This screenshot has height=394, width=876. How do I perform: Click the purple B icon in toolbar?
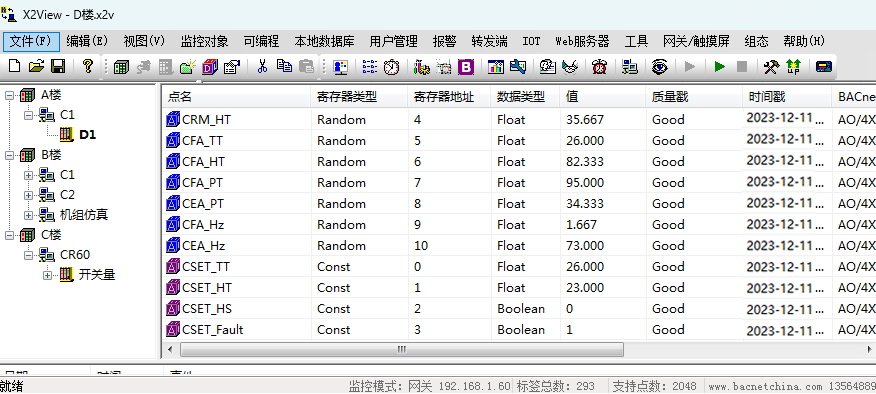coord(465,67)
